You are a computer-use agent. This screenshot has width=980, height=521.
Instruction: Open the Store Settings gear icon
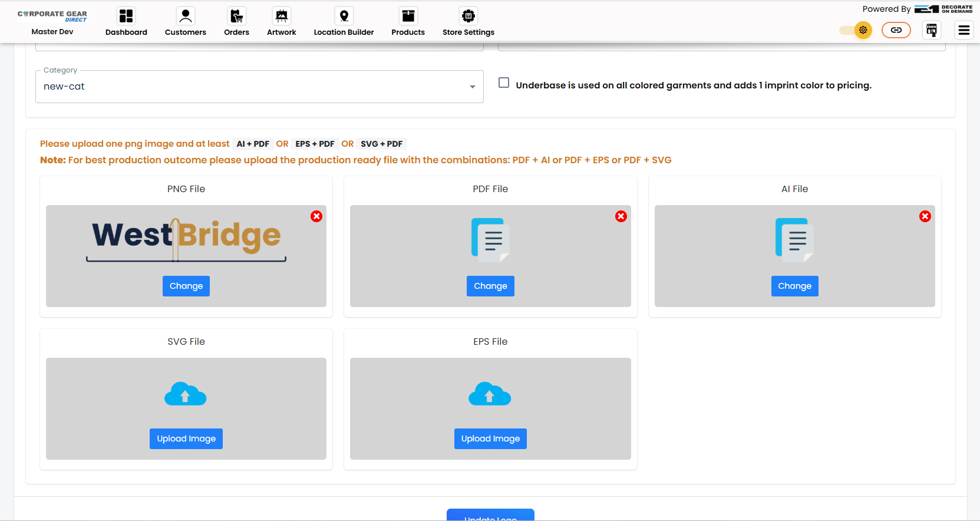tap(468, 16)
